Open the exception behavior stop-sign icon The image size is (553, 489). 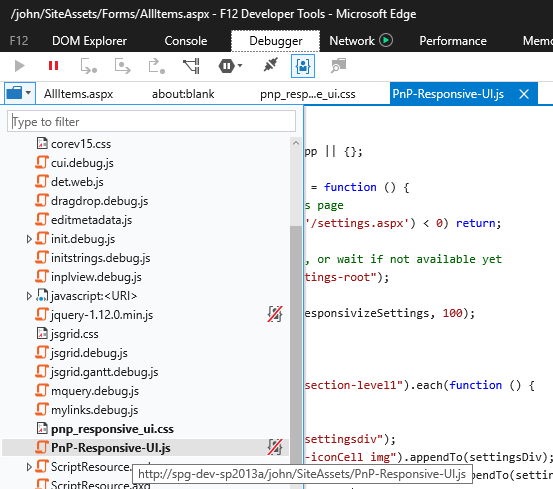(x=226, y=66)
